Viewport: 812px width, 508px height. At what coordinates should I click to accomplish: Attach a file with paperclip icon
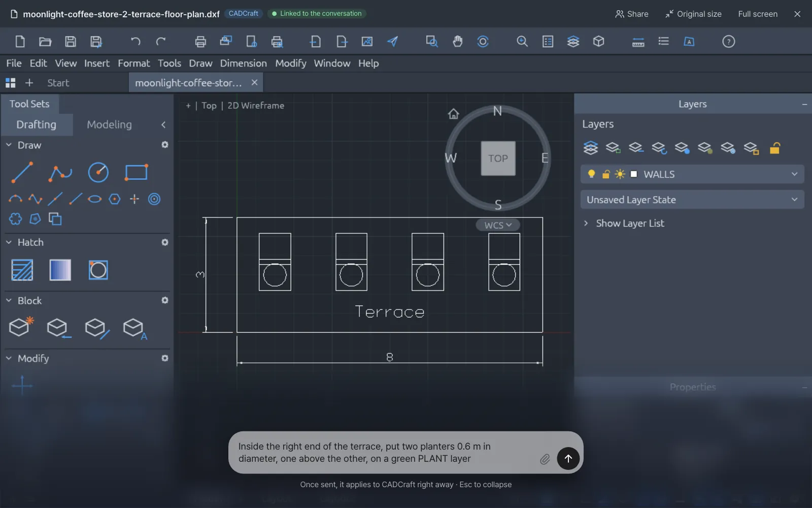click(x=545, y=459)
